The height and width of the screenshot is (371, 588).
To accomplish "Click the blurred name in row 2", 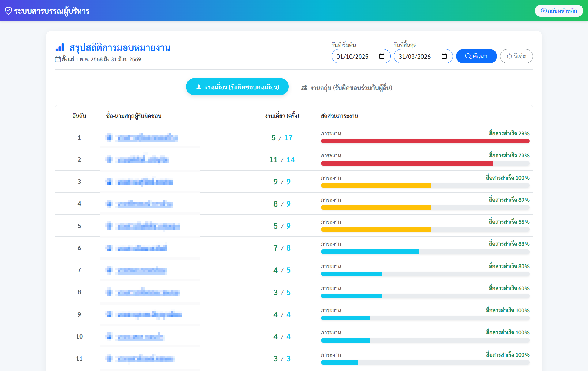I will click(143, 160).
